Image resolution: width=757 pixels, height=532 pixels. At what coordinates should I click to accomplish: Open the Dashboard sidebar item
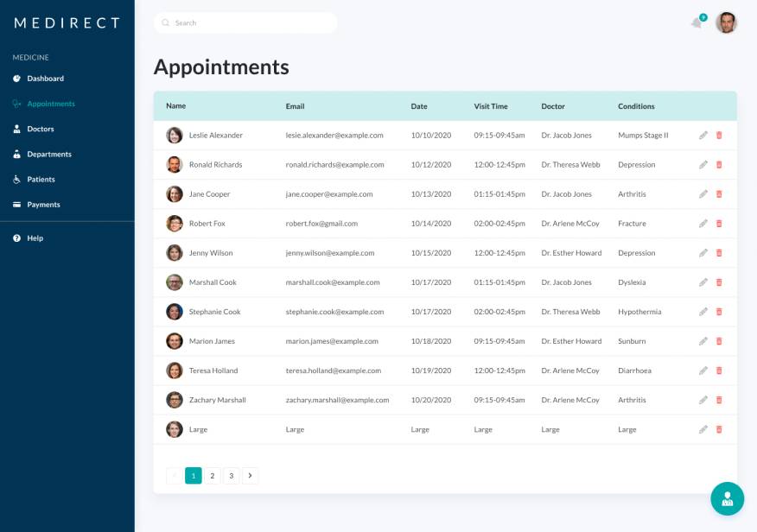45,79
